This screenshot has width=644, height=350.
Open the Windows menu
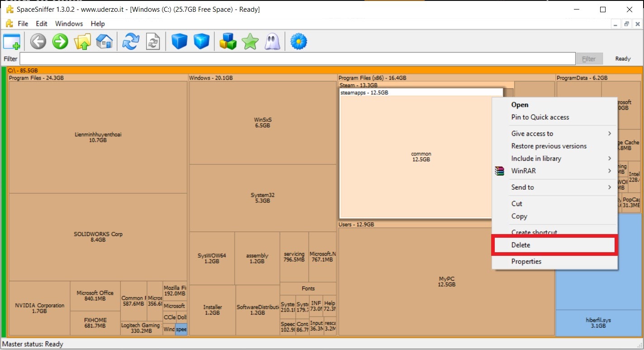pos(69,24)
